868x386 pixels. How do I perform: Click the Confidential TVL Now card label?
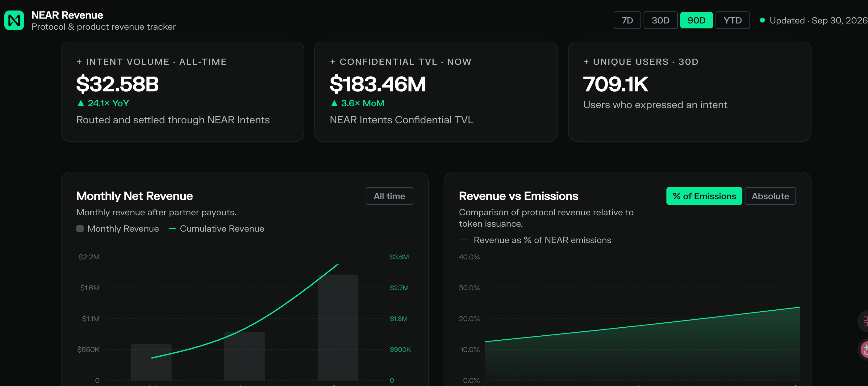click(x=401, y=62)
